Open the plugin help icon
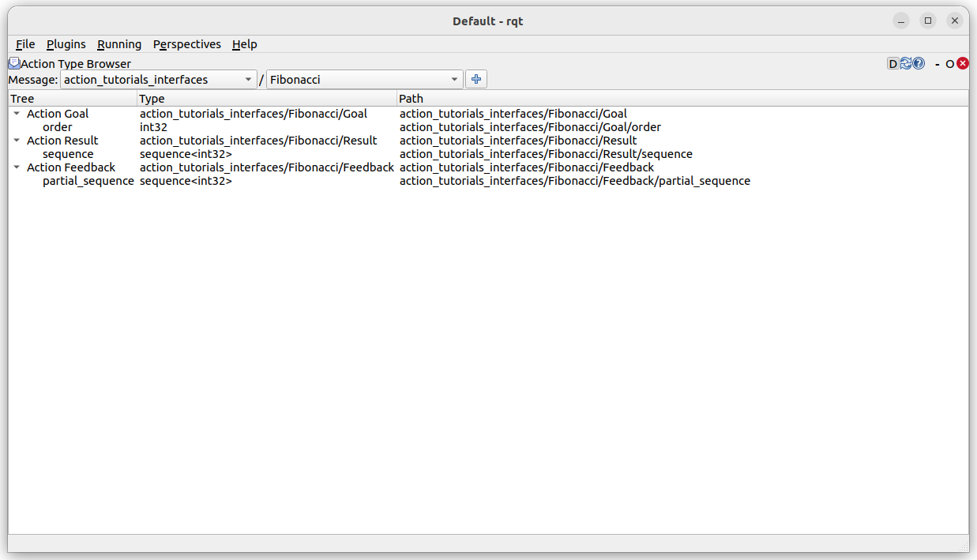Image resolution: width=977 pixels, height=560 pixels. (x=919, y=64)
